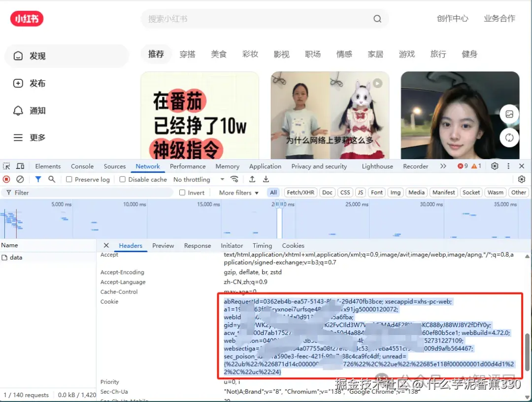Expand the More filters dropdown
532x402 pixels.
pyautogui.click(x=237, y=192)
